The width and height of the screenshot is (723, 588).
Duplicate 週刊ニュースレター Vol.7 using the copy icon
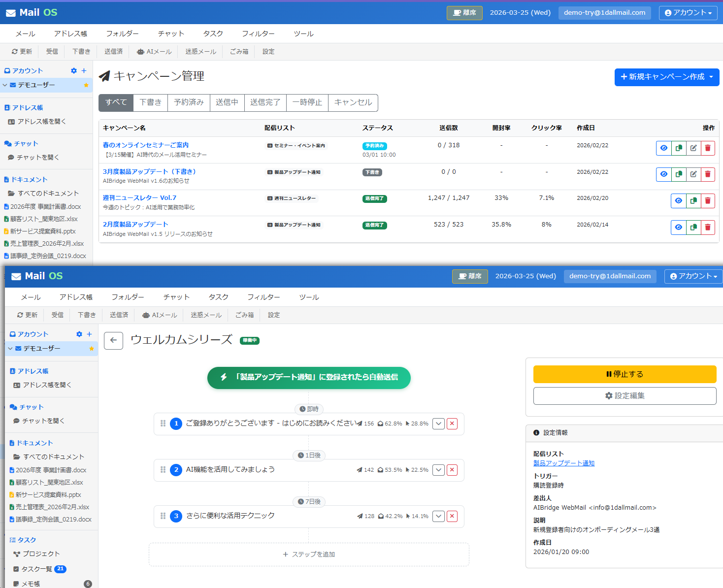[693, 200]
